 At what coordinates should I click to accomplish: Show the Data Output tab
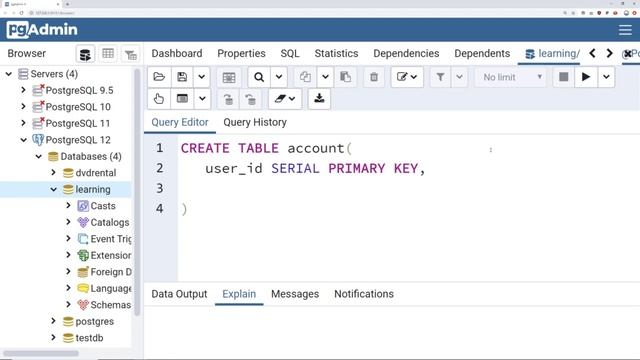[179, 294]
